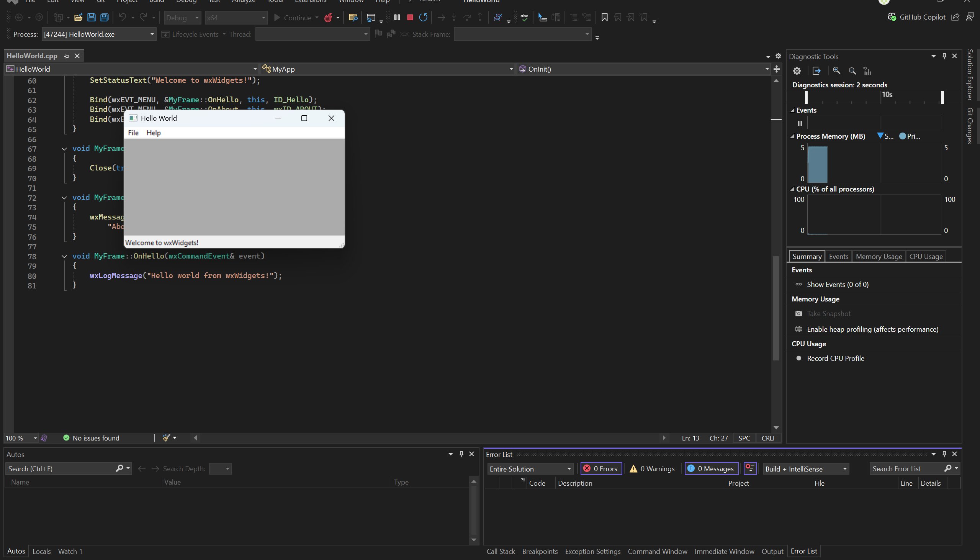980x560 pixels.
Task: Click Enable heap profiling link
Action: [x=872, y=329]
